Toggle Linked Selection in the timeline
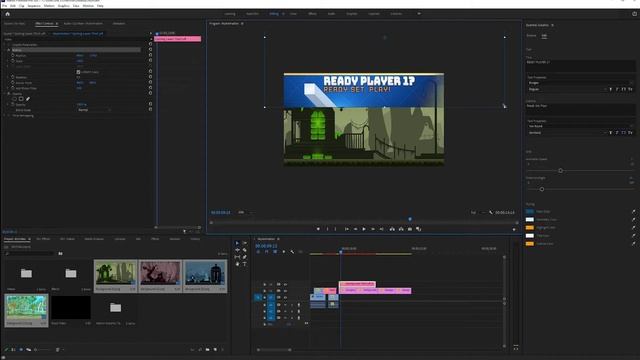 pos(275,252)
